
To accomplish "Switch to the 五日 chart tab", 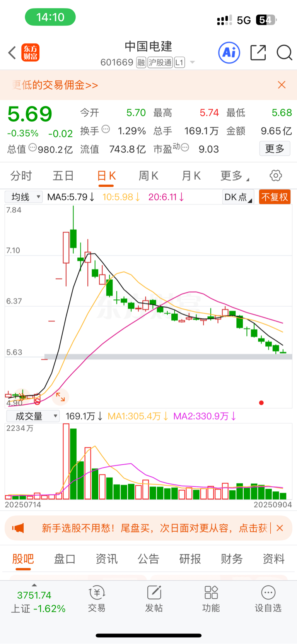I will tap(63, 176).
